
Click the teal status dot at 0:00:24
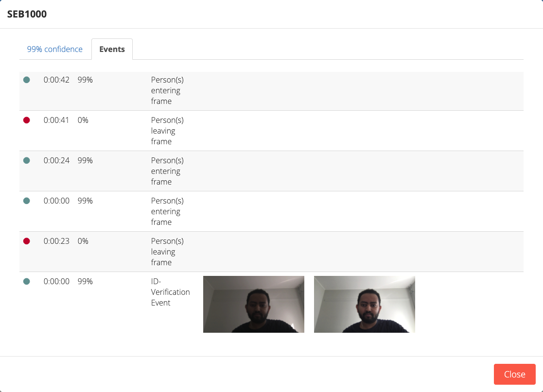click(x=27, y=160)
